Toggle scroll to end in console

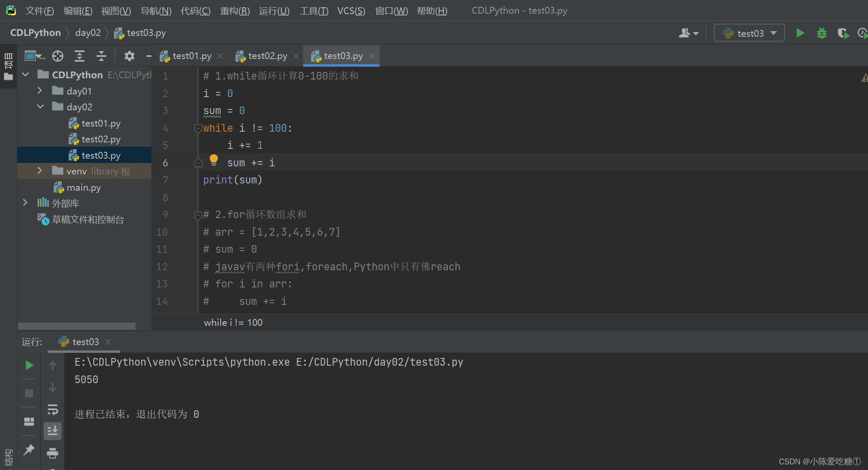coord(53,431)
